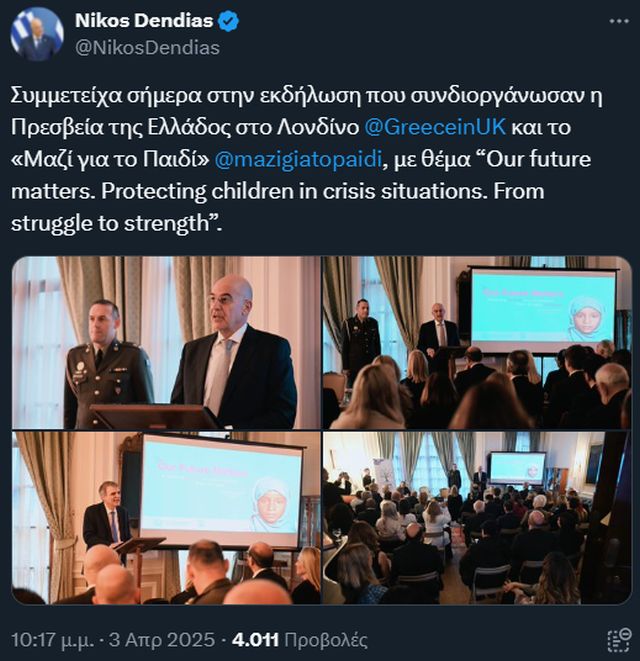Viewport: 640px width, 661px height.
Task: Open top-right photo with projector and audience
Action: pos(477,343)
